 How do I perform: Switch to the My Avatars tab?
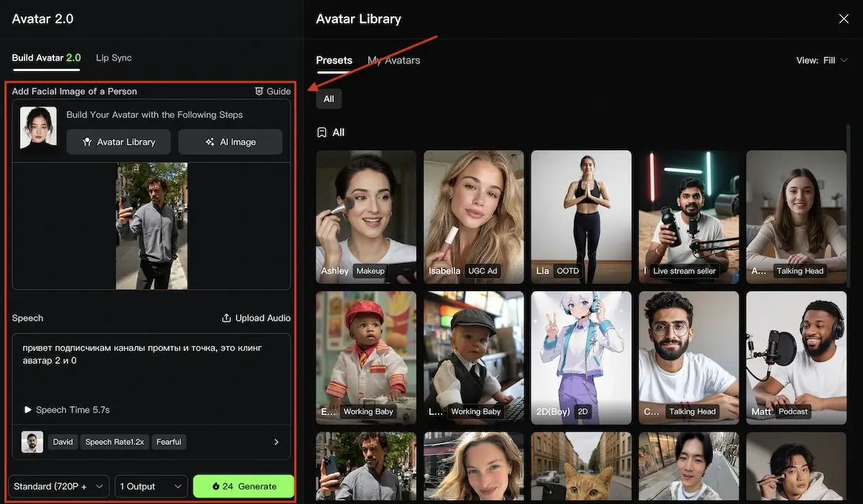[394, 60]
